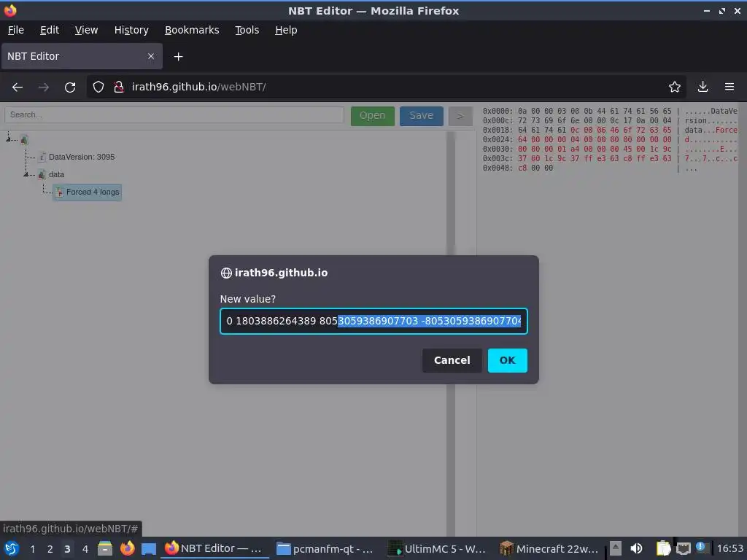Screen dimensions: 747x560
Task: Click hex row 0x0048 offset
Action: coord(498,168)
